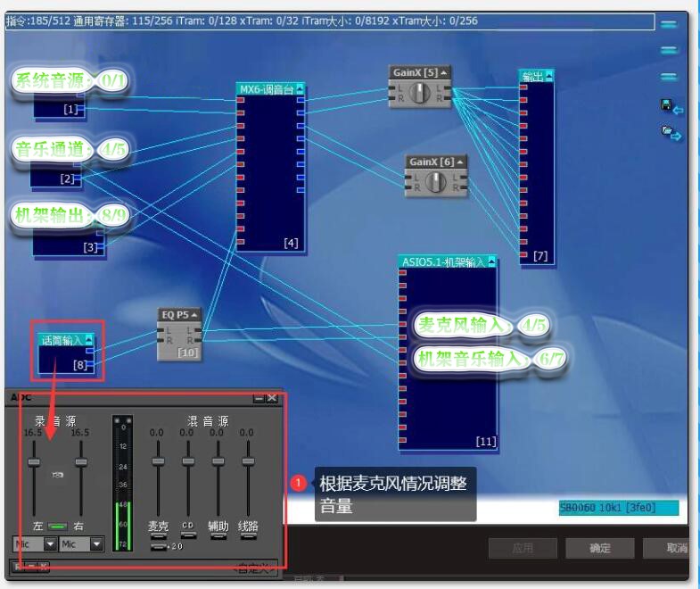Screen dimensions: 700x589
Task: Click the R output pin of GainX [6]
Action: point(463,187)
